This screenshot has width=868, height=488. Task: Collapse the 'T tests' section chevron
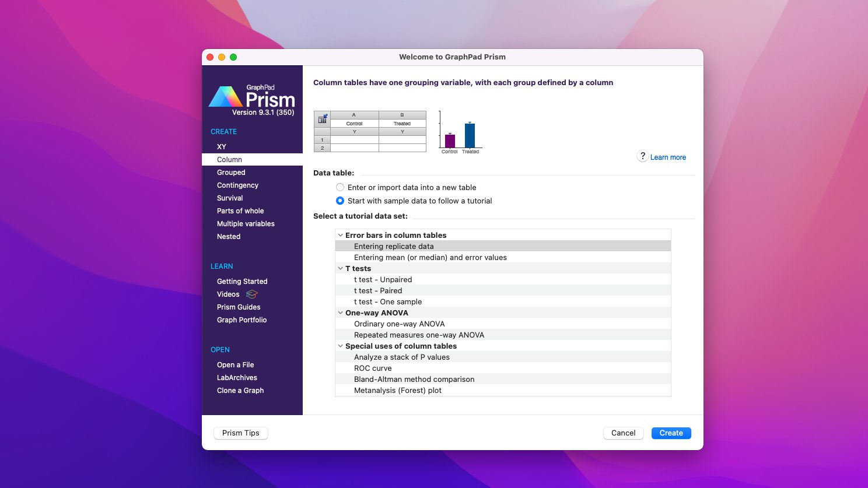point(341,269)
